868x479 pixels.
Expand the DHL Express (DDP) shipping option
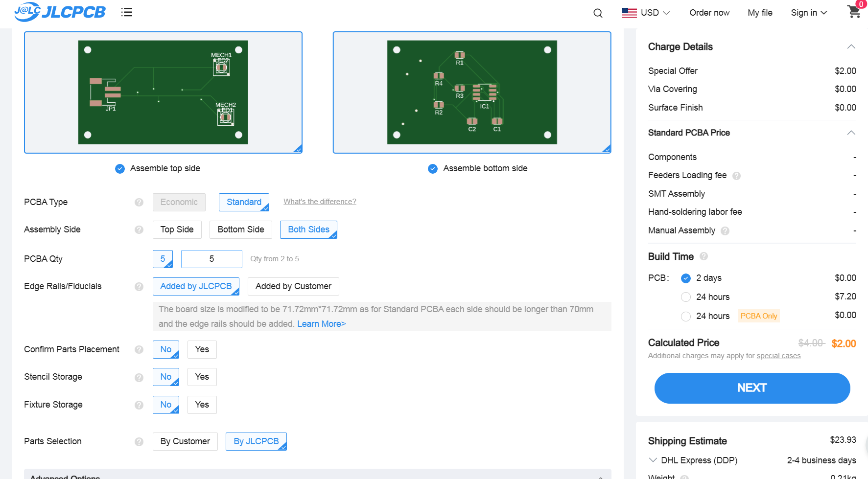(653, 460)
